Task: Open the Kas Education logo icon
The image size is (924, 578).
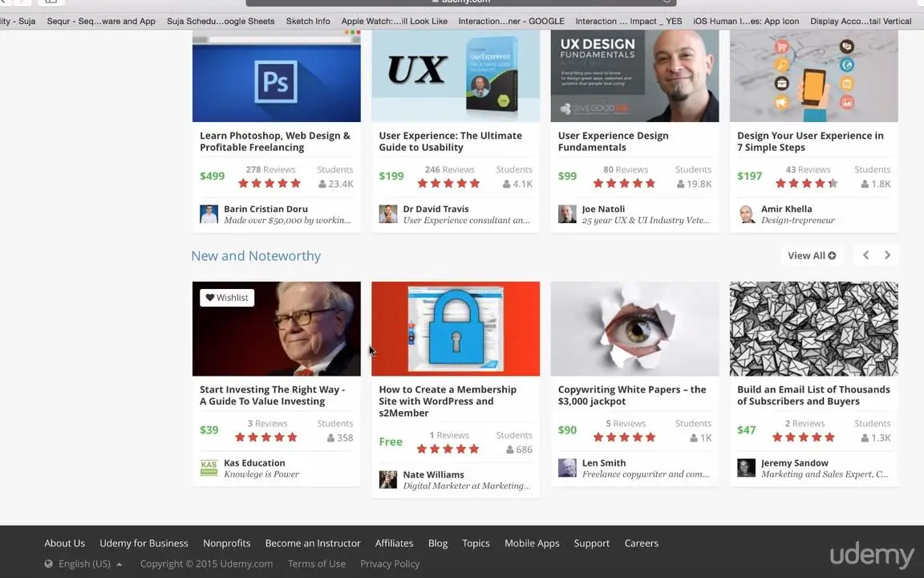Action: tap(209, 468)
